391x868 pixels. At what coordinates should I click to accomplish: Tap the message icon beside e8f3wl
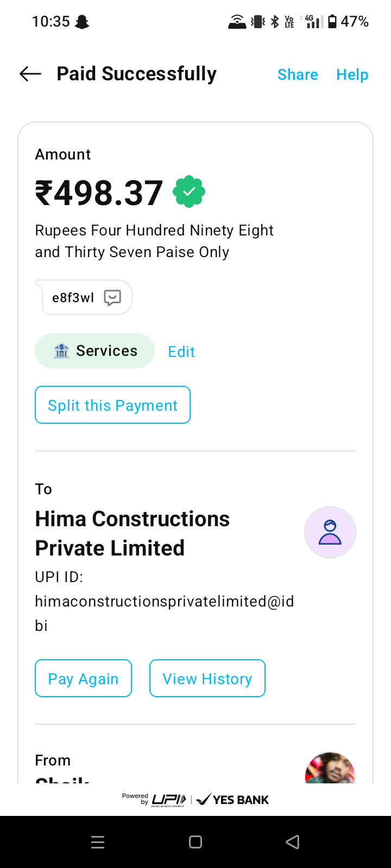click(112, 298)
